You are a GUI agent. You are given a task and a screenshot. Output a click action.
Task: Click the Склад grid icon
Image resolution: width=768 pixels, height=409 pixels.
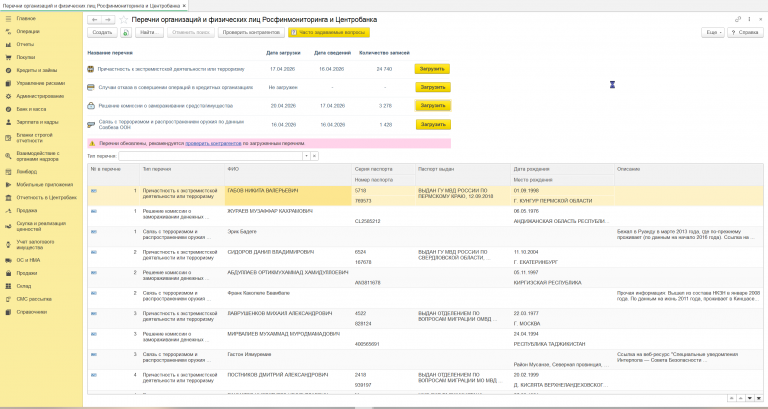tap(8, 286)
